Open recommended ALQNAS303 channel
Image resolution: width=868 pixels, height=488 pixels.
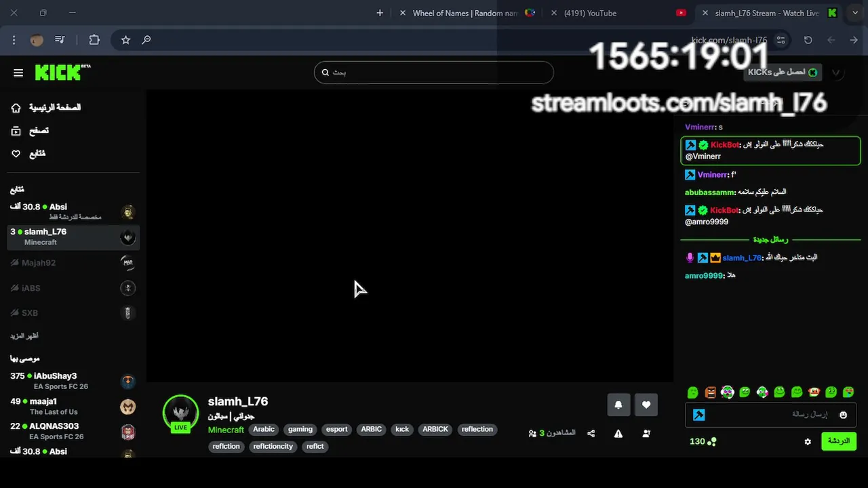73,431
